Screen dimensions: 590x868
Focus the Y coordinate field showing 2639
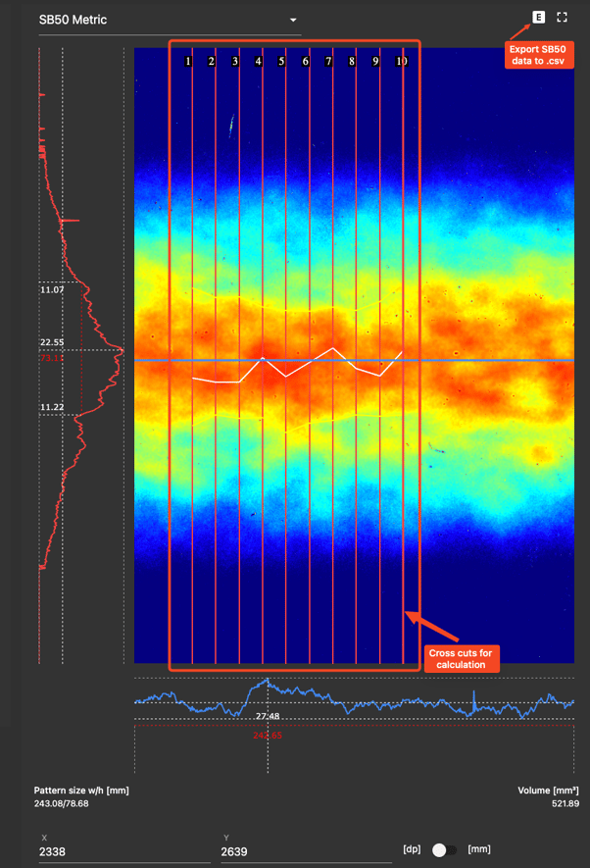[x=304, y=852]
